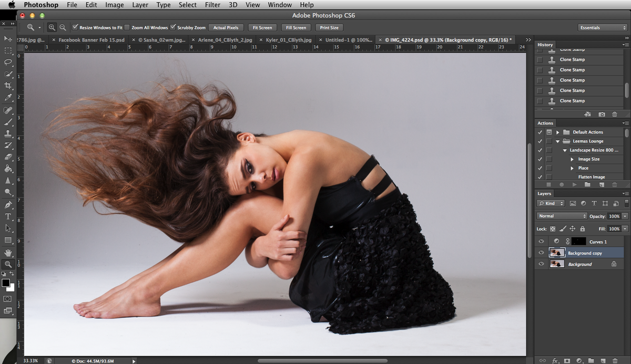Screen dimensions: 631x364
Task: Add layer mask at Layers panel bottom
Action: click(567, 361)
